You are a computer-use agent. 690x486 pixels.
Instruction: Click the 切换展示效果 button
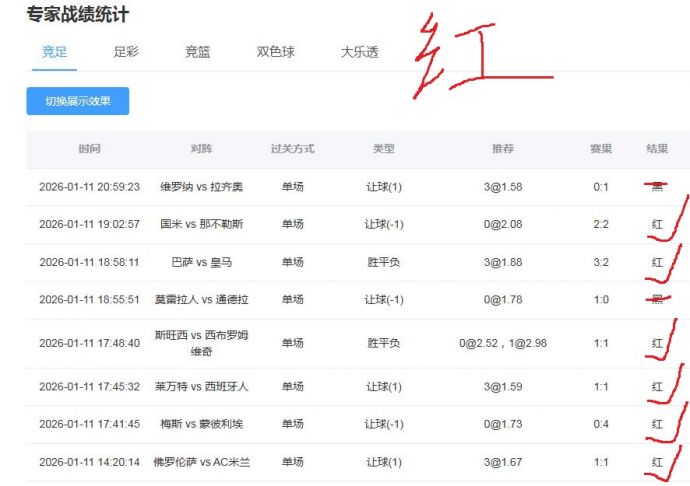[77, 101]
